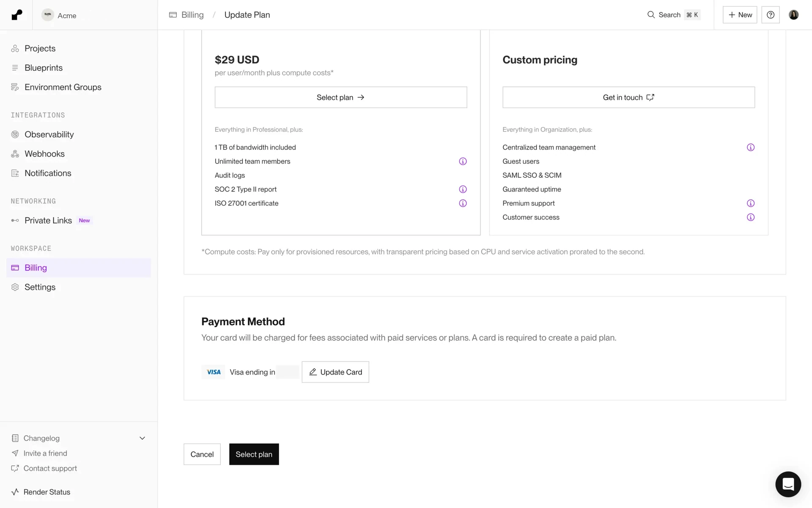This screenshot has width=812, height=508.
Task: Show info for SOC 2 Type II report
Action: (463, 189)
